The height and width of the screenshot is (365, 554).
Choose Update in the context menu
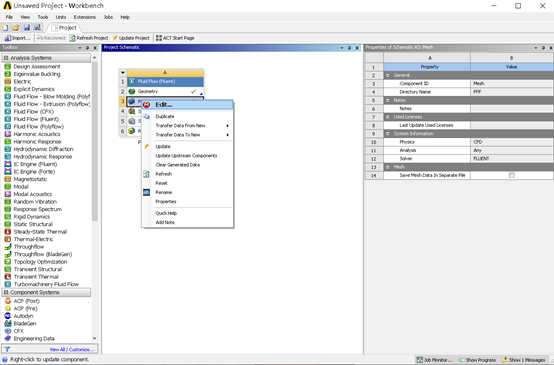[188, 146]
